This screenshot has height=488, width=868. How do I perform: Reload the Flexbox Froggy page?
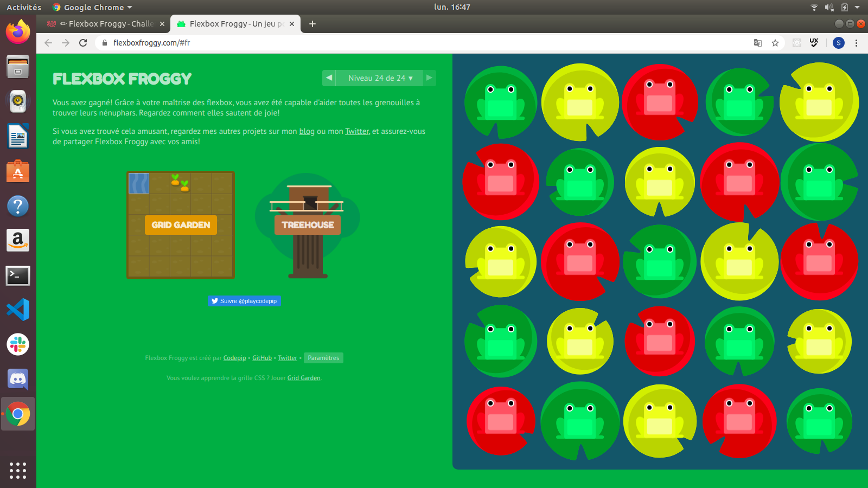pyautogui.click(x=83, y=43)
